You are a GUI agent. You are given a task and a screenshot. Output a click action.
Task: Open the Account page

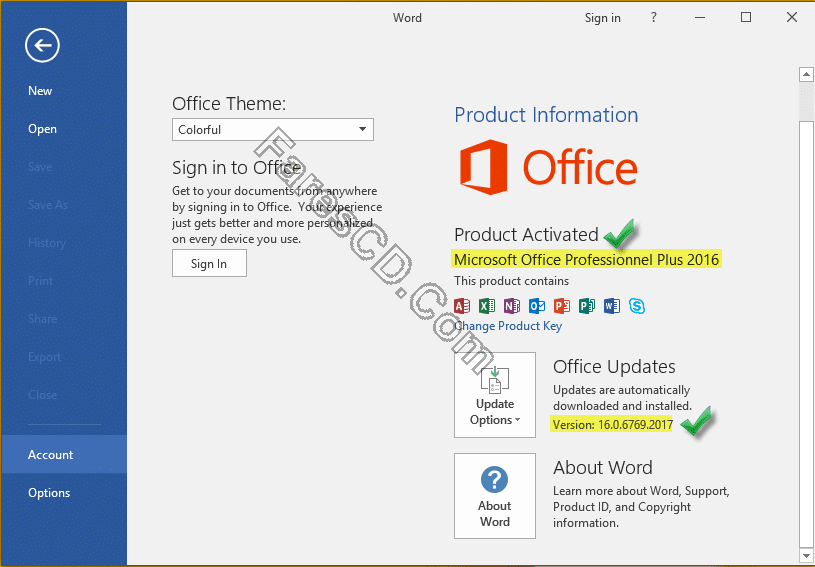[x=63, y=454]
